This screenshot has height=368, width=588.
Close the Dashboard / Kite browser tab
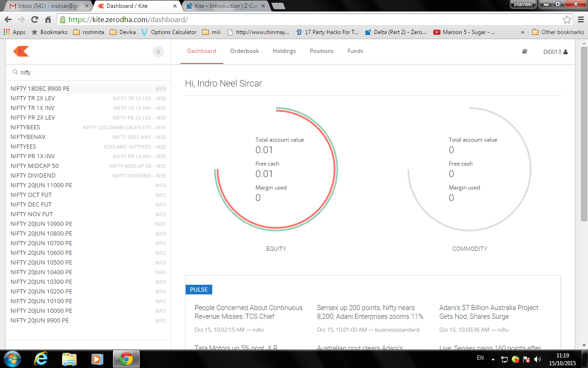[175, 6]
